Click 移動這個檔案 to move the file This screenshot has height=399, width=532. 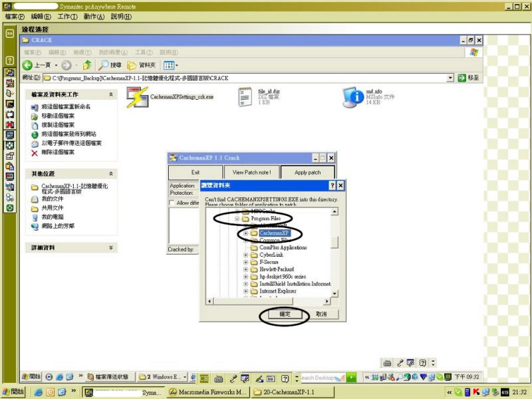[x=58, y=116]
